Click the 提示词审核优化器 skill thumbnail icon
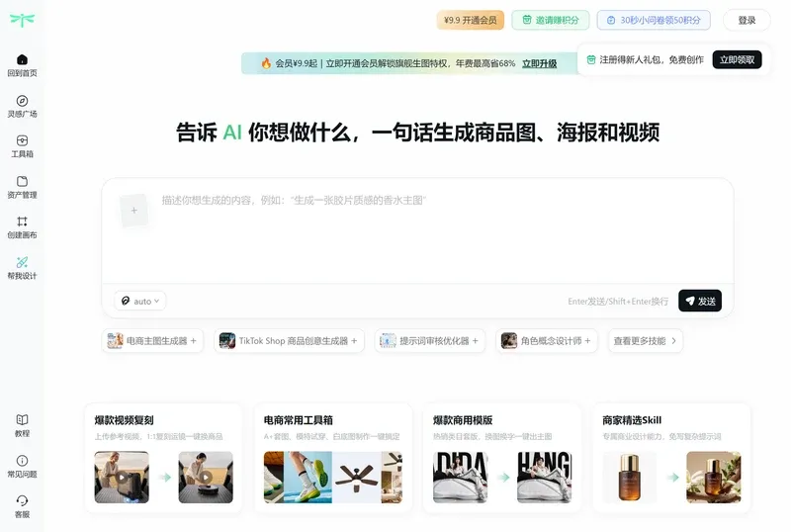This screenshot has height=532, width=791. 388,341
